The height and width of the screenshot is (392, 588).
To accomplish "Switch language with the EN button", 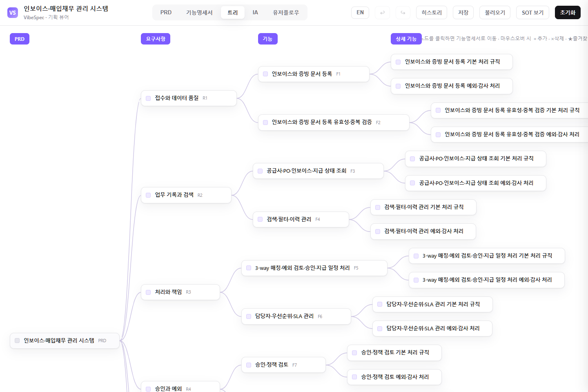I will (x=360, y=13).
